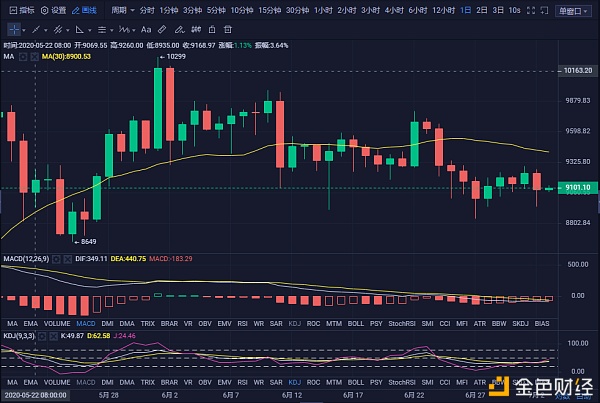The image size is (600, 403).
Task: Enter fullscreen chart mode icon
Action: point(531,10)
